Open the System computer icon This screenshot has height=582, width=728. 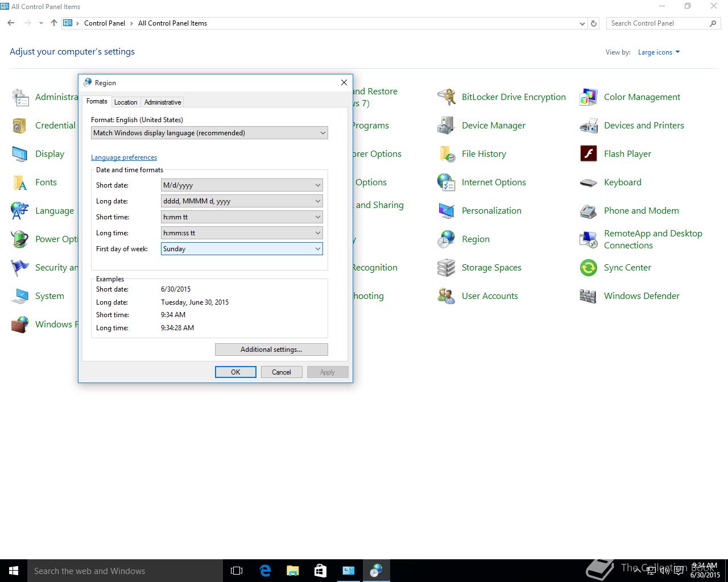(20, 296)
